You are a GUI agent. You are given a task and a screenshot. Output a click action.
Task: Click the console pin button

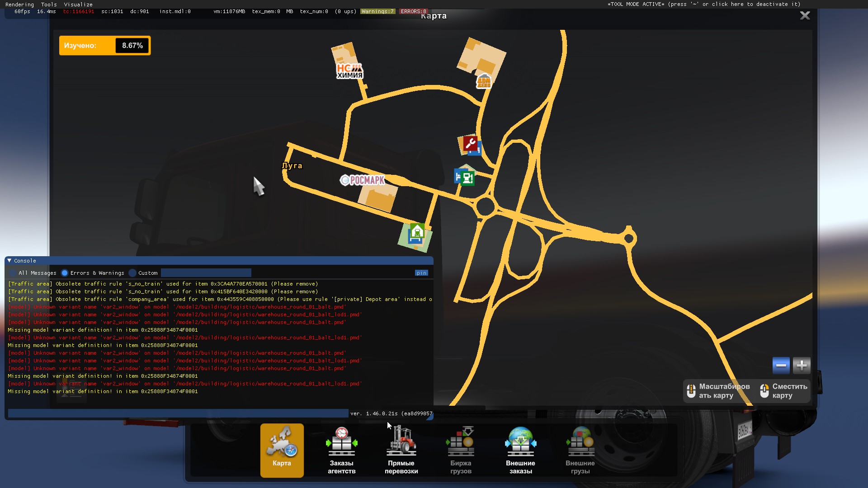[x=421, y=273]
